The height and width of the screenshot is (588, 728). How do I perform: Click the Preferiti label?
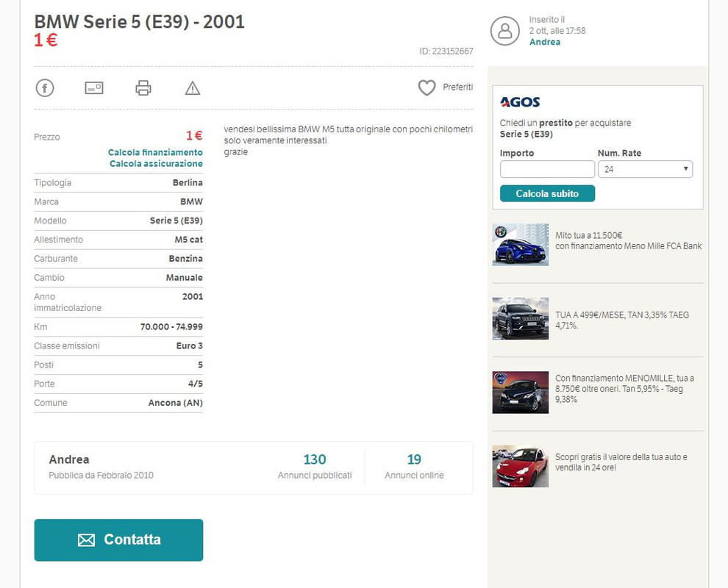(x=458, y=87)
